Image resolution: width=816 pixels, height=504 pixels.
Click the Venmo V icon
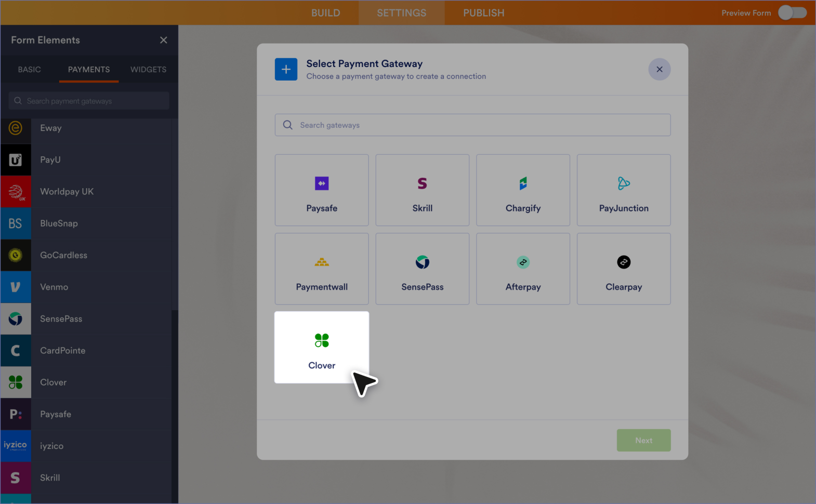[16, 287]
